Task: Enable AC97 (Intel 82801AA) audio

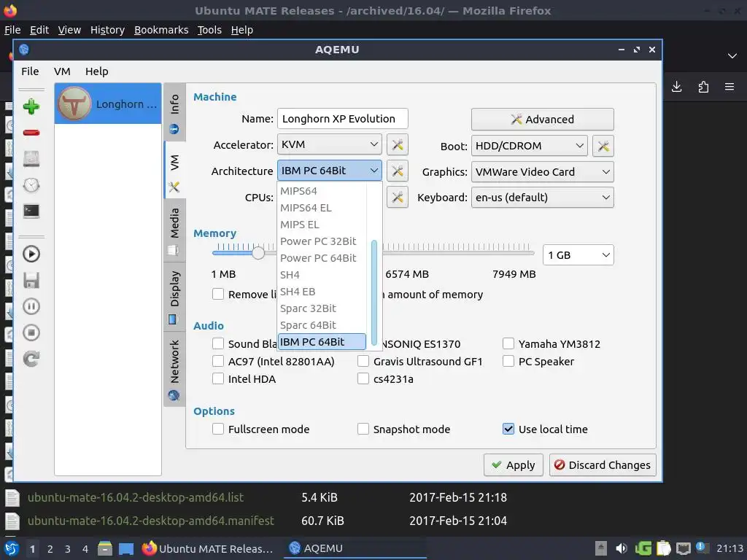Action: (x=218, y=362)
